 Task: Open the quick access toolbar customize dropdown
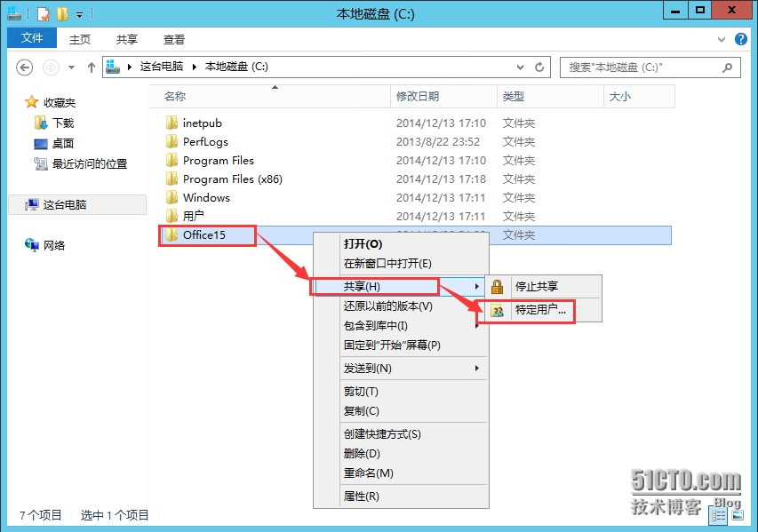point(79,15)
